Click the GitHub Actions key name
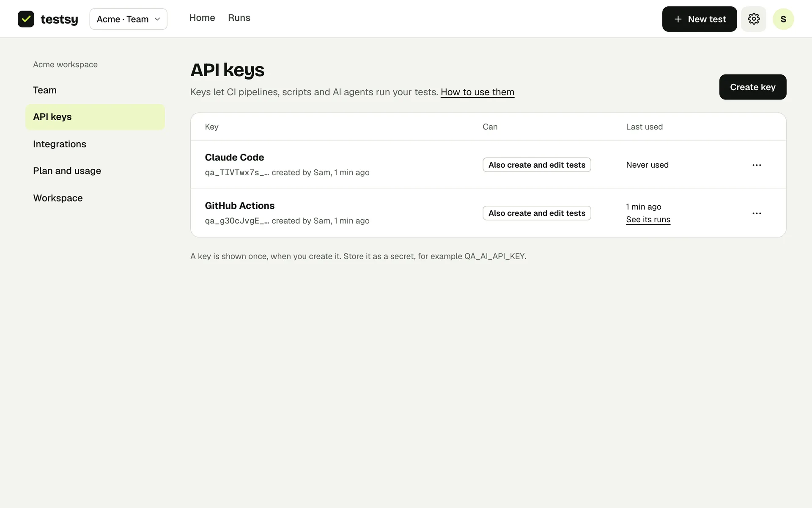 point(240,206)
